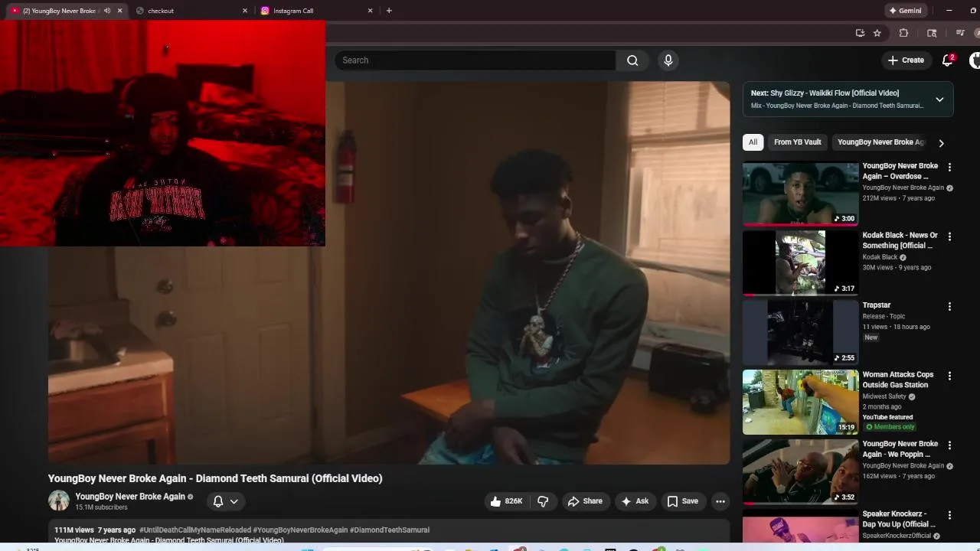
Task: Open the Chrome extensions puzzle icon
Action: click(x=903, y=33)
